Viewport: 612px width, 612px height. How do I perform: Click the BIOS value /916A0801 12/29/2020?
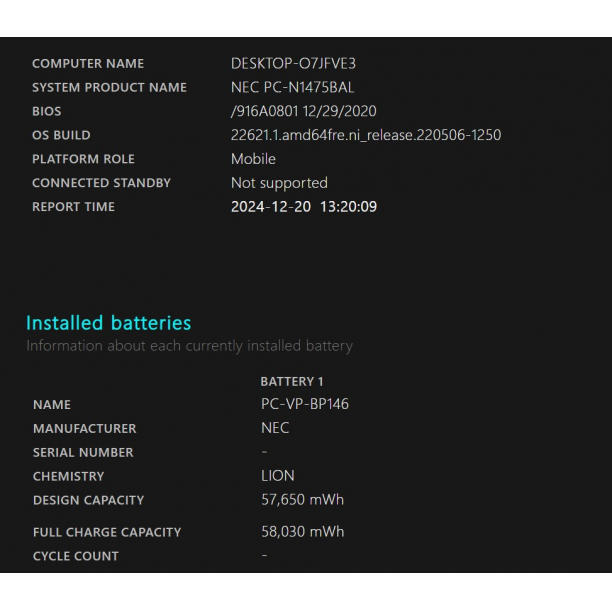pos(303,111)
